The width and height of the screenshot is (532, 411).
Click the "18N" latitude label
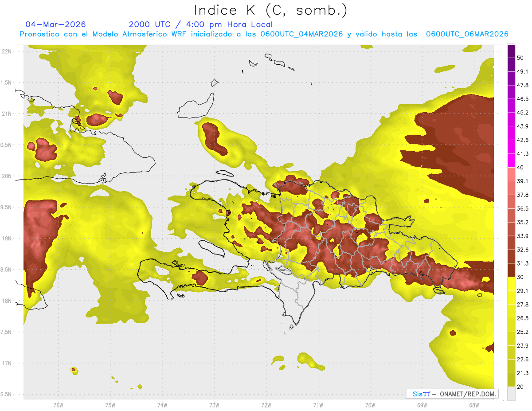7,301
